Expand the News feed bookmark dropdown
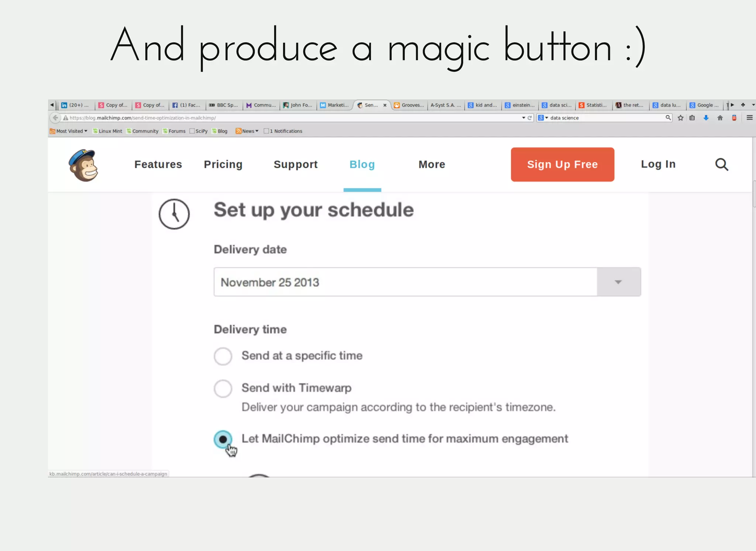Image resolution: width=756 pixels, height=551 pixels. click(247, 131)
